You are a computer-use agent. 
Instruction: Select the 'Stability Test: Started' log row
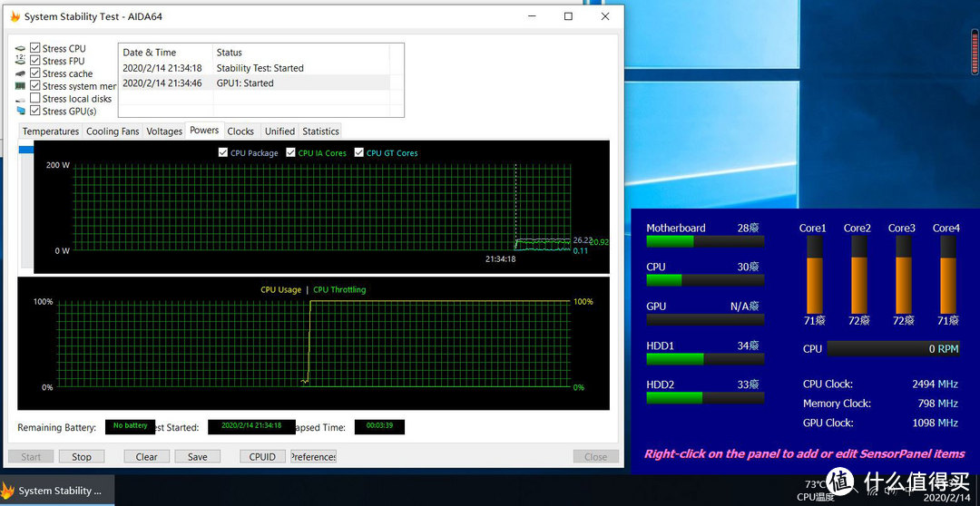click(x=254, y=67)
